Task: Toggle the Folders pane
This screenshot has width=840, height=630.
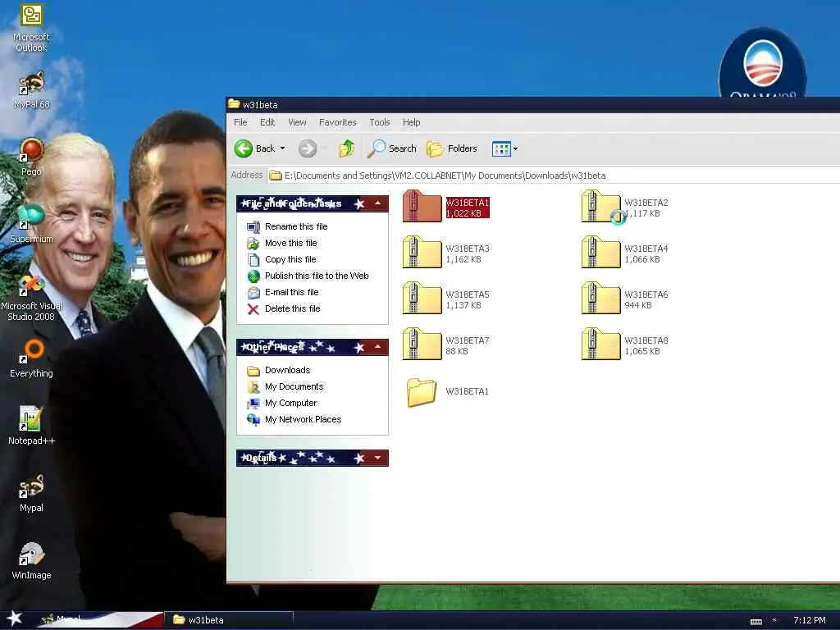Action: (452, 148)
